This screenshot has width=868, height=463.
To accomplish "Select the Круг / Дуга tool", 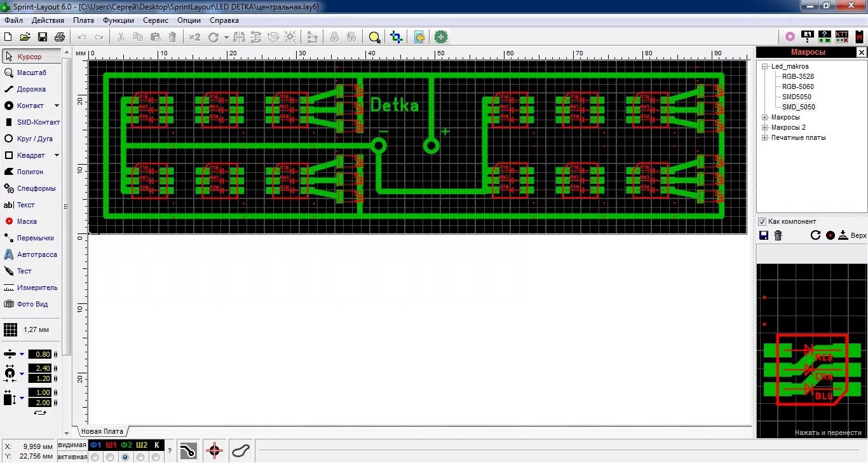I will point(32,139).
